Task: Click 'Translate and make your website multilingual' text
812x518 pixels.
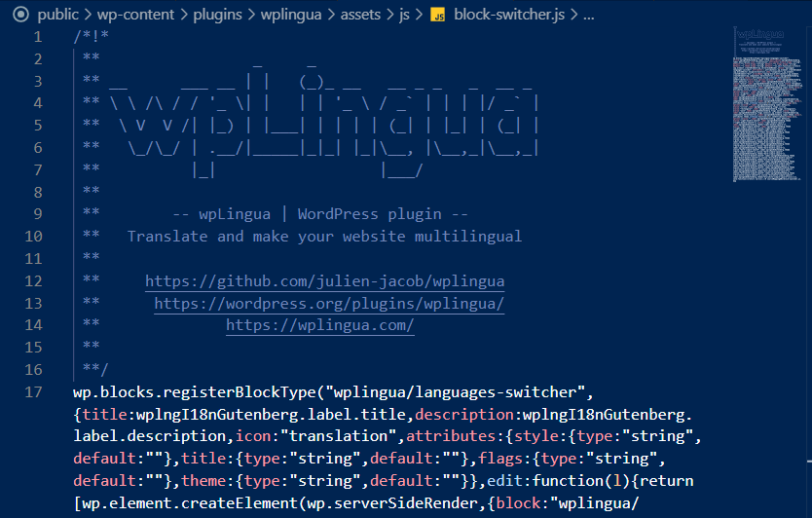Action: (324, 237)
